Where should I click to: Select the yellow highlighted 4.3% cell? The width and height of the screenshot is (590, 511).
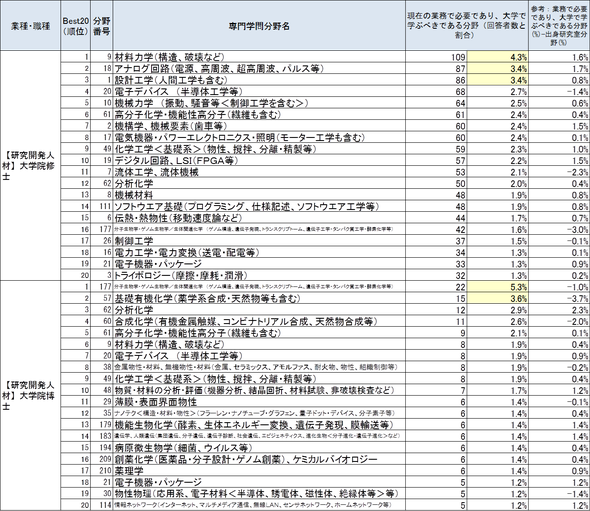click(x=498, y=57)
